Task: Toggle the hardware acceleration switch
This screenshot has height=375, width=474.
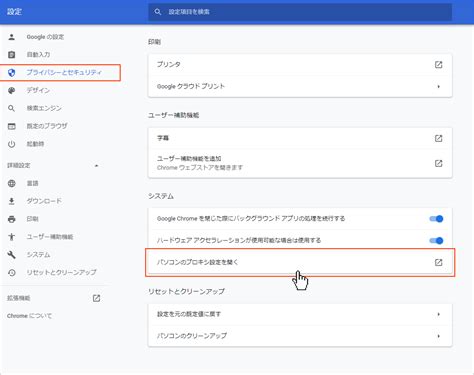Action: [436, 240]
